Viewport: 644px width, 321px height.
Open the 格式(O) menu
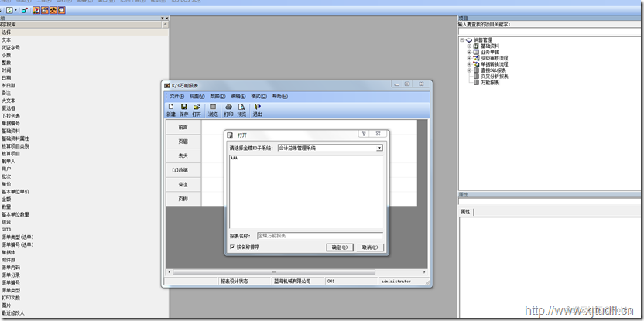[259, 97]
